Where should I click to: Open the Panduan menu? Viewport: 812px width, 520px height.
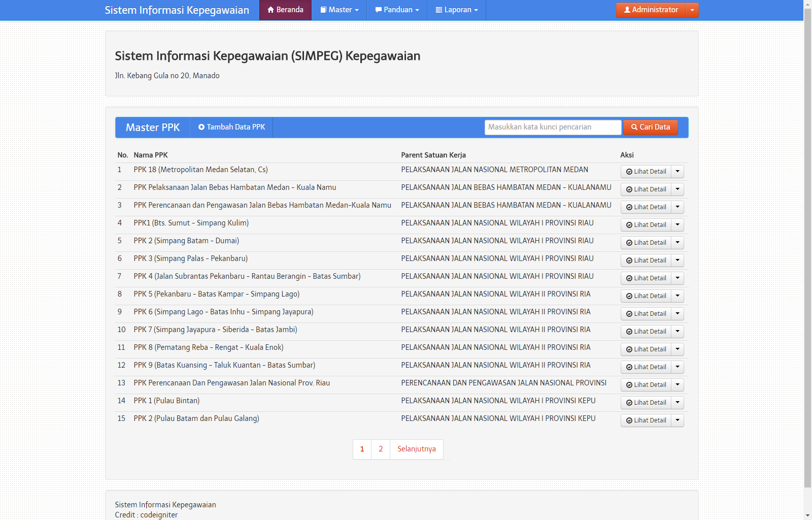(397, 10)
